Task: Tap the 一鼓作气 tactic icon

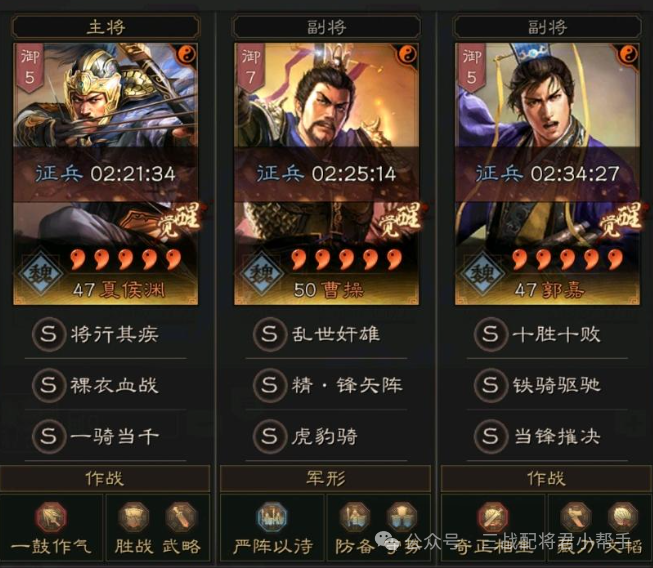Action: click(51, 518)
